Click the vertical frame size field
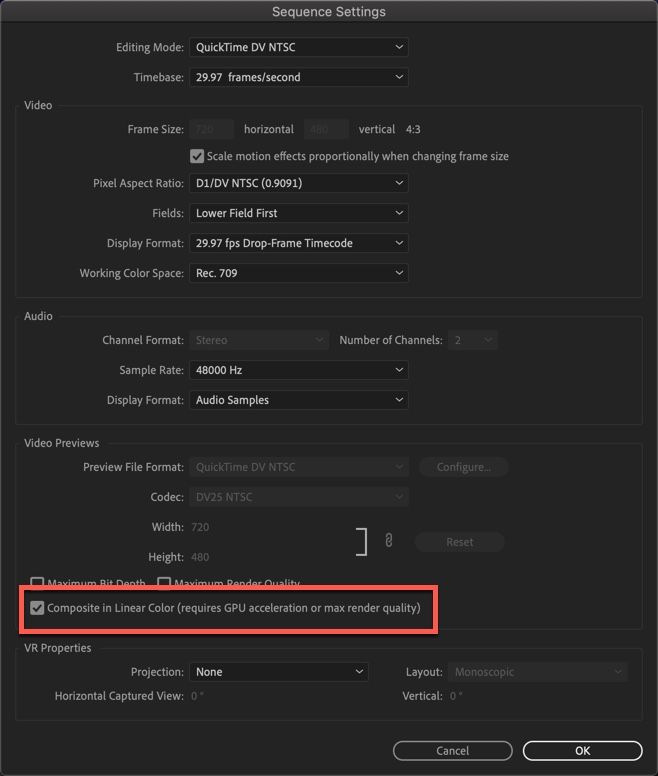This screenshot has width=658, height=776. coord(326,129)
